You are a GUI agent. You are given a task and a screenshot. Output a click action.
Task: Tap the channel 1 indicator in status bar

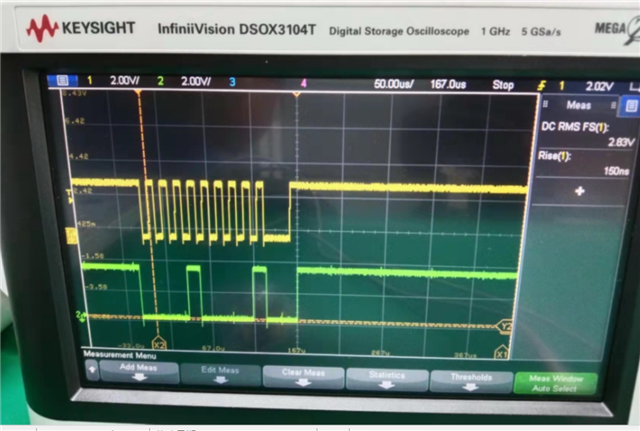click(89, 80)
